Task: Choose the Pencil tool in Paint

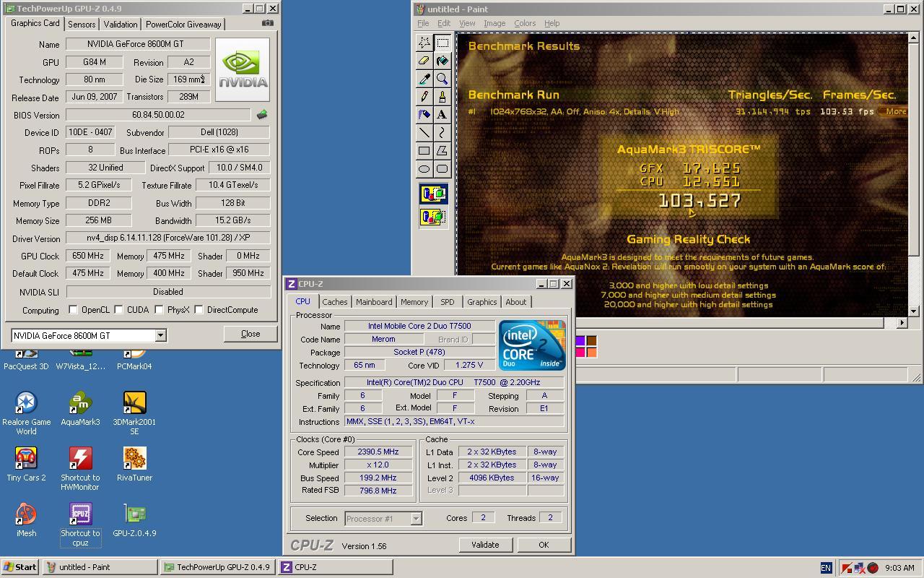Action: pyautogui.click(x=424, y=97)
